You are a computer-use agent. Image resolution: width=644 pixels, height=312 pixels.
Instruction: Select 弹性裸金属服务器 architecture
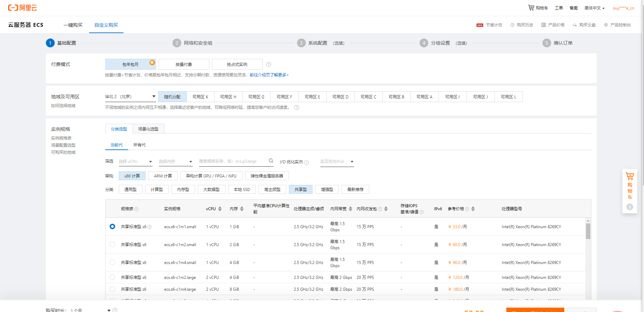point(267,176)
